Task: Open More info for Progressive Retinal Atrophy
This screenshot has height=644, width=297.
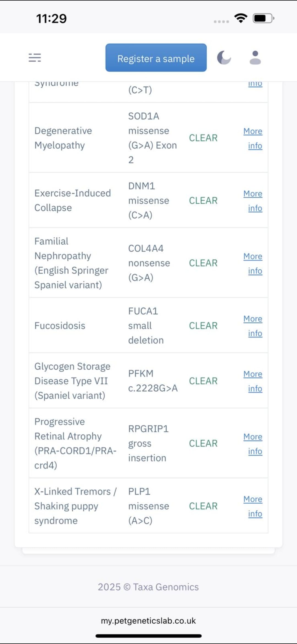Action: click(x=253, y=444)
